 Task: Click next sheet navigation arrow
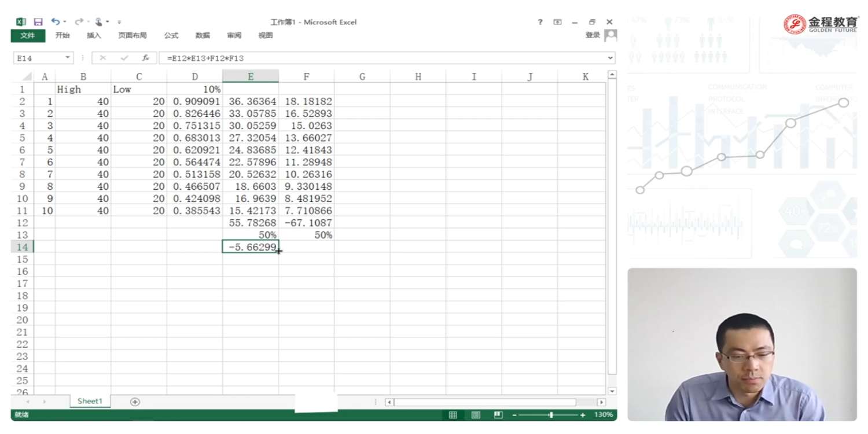tap(44, 402)
